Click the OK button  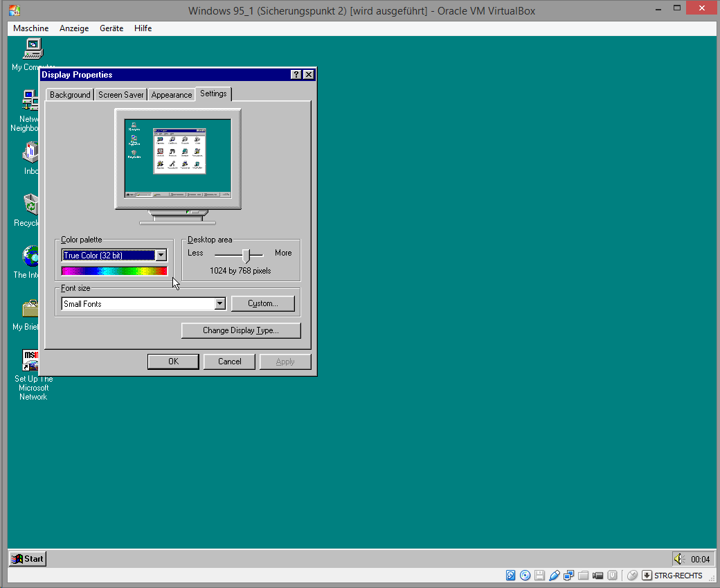pyautogui.click(x=173, y=362)
